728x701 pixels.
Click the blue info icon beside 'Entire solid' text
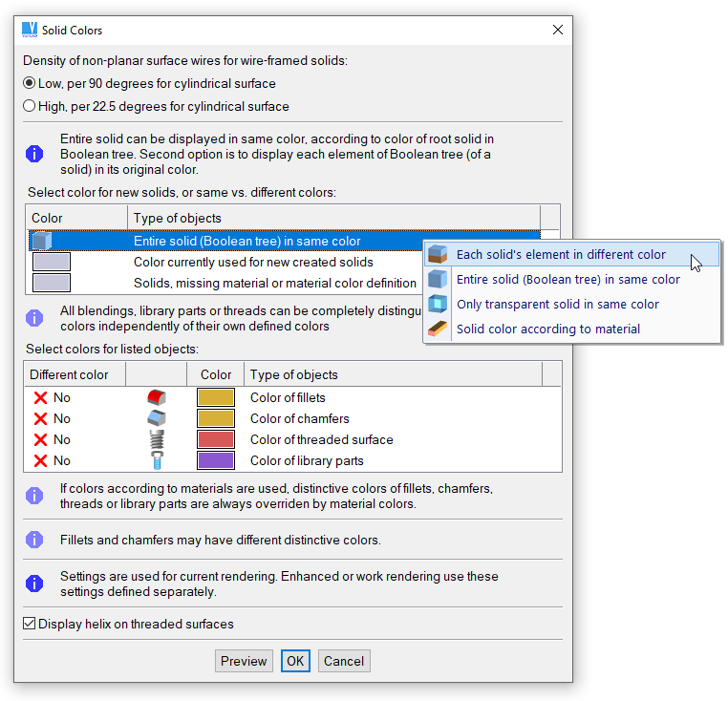coord(34,153)
